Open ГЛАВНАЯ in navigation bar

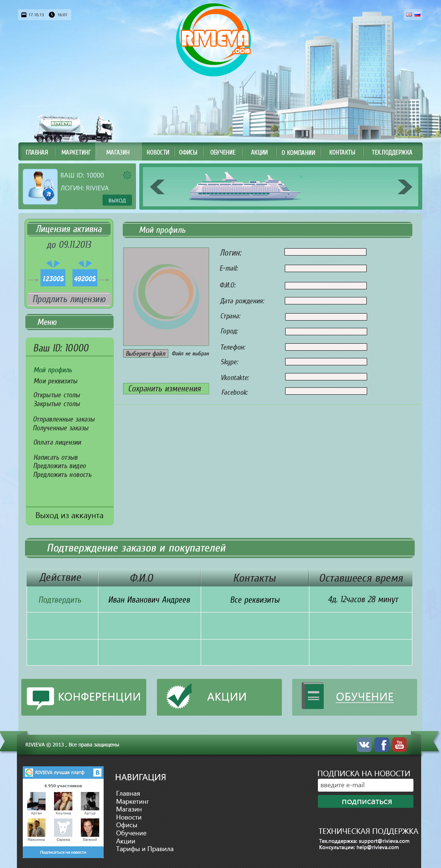click(37, 152)
